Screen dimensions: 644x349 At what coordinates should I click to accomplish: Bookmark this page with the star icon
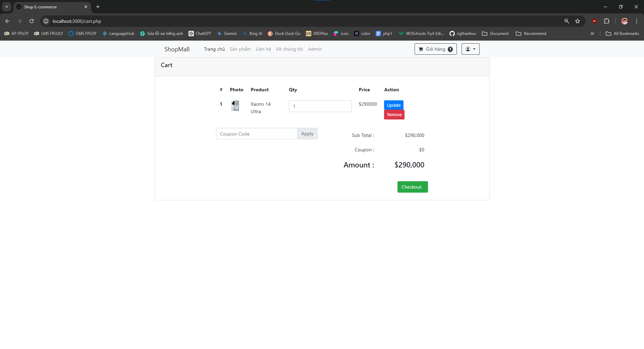pos(578,21)
